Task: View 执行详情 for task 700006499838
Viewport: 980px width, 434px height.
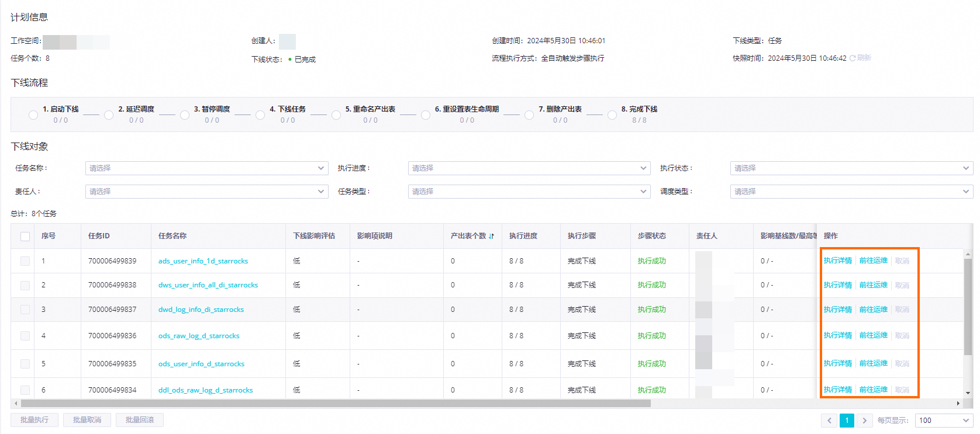Action: click(x=838, y=285)
